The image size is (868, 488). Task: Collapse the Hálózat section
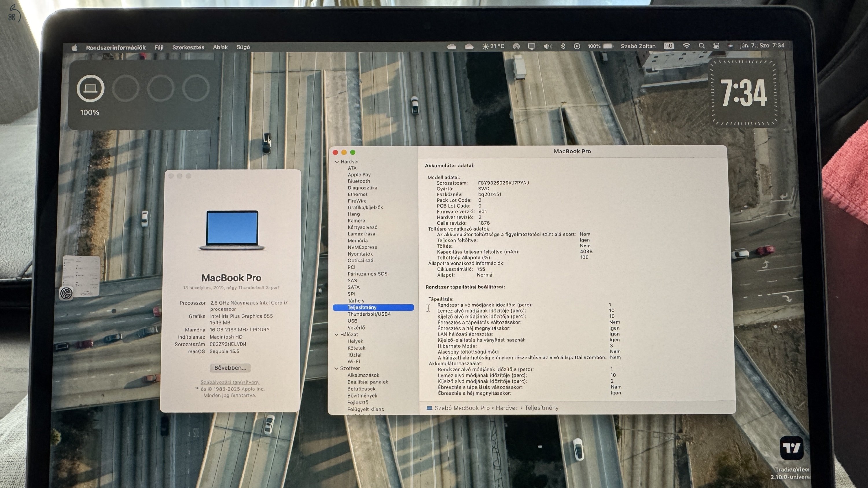[336, 334]
